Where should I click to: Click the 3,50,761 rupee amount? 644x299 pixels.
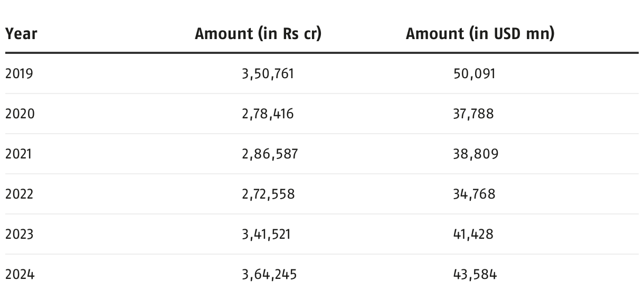tap(268, 73)
